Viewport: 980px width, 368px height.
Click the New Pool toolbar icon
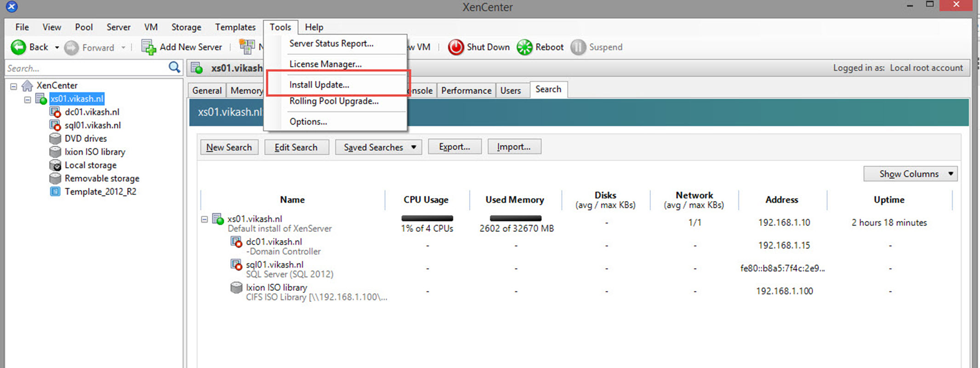pos(247,47)
